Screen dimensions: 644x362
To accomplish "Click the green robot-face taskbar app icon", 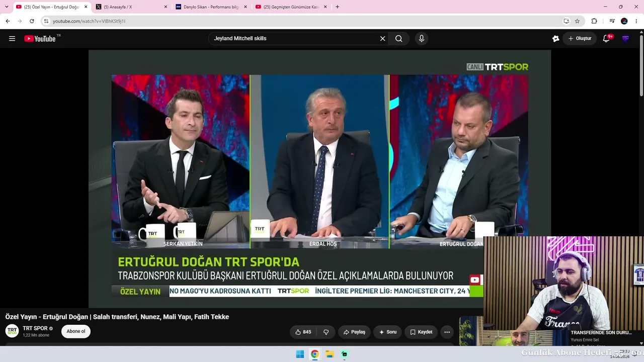I will point(344,354).
